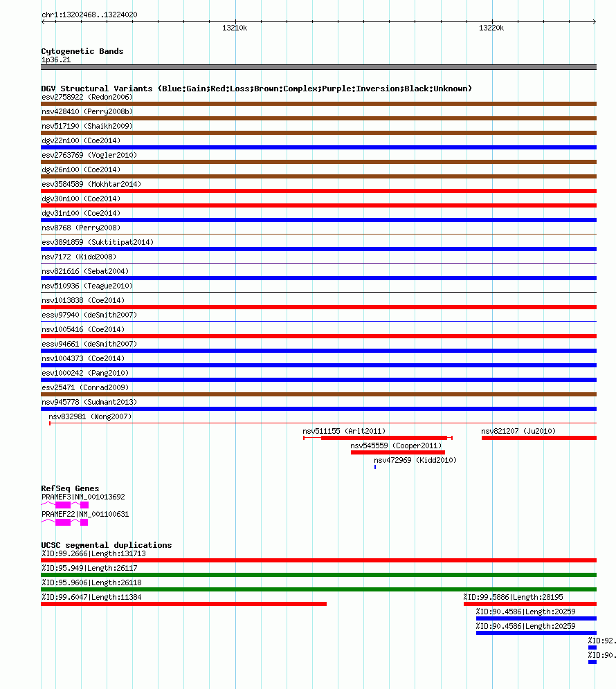Click the %ID:99.2666|Length:131713 duplication label
The image size is (616, 689).
tap(93, 553)
